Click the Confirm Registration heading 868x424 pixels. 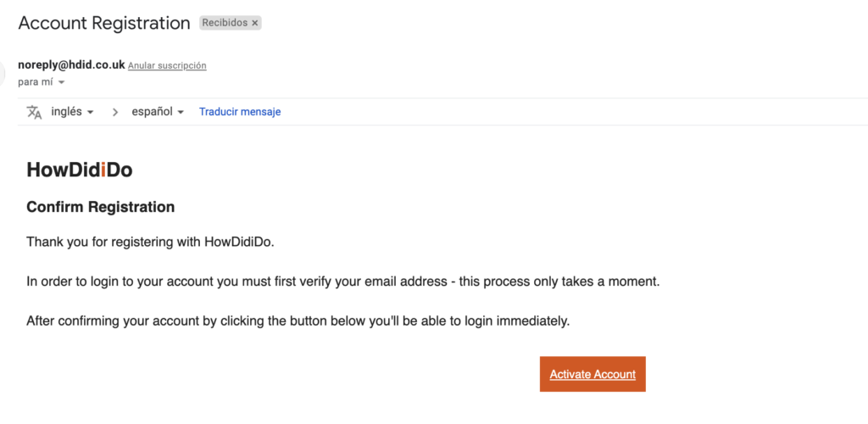tap(101, 208)
